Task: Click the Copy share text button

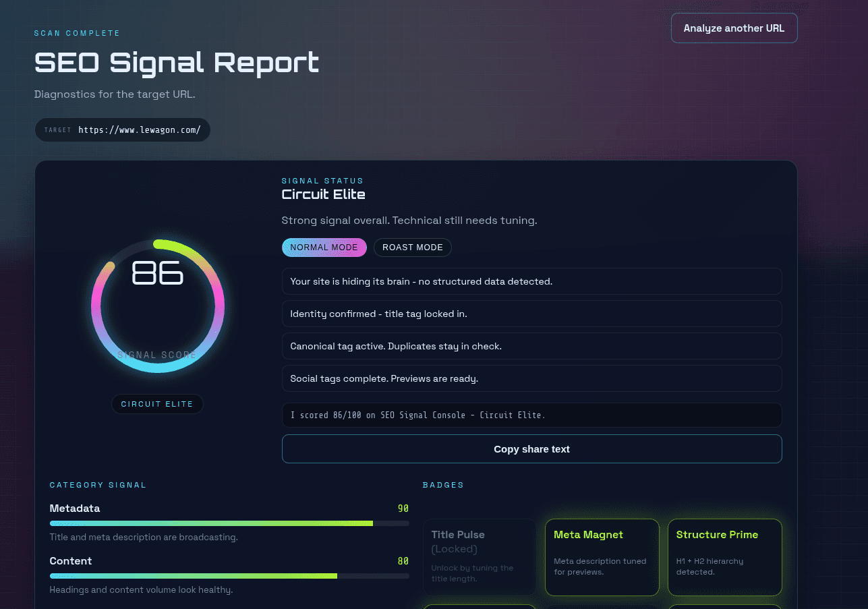Action: (x=531, y=448)
